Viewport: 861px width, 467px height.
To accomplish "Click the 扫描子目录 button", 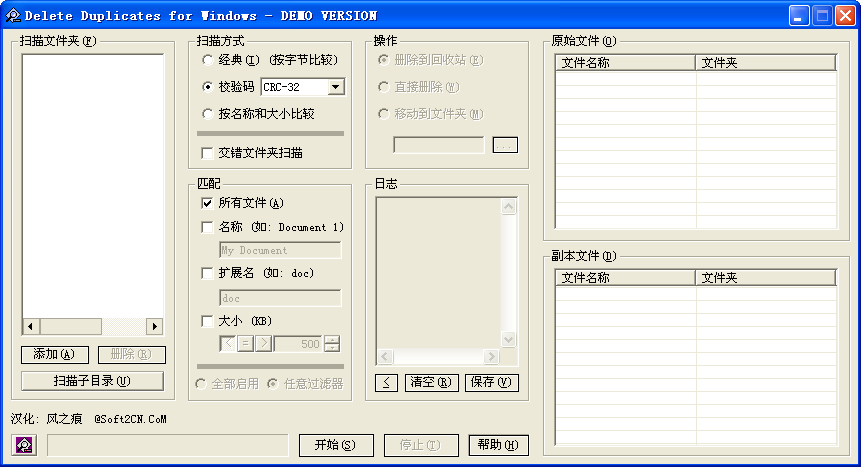I will coord(92,381).
